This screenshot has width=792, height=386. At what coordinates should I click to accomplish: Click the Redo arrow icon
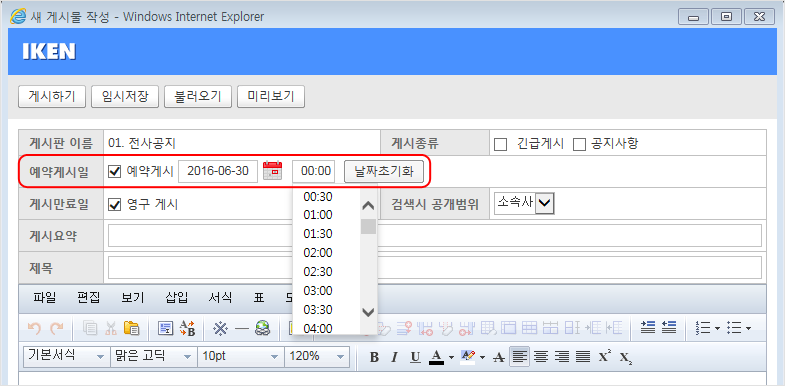point(56,328)
